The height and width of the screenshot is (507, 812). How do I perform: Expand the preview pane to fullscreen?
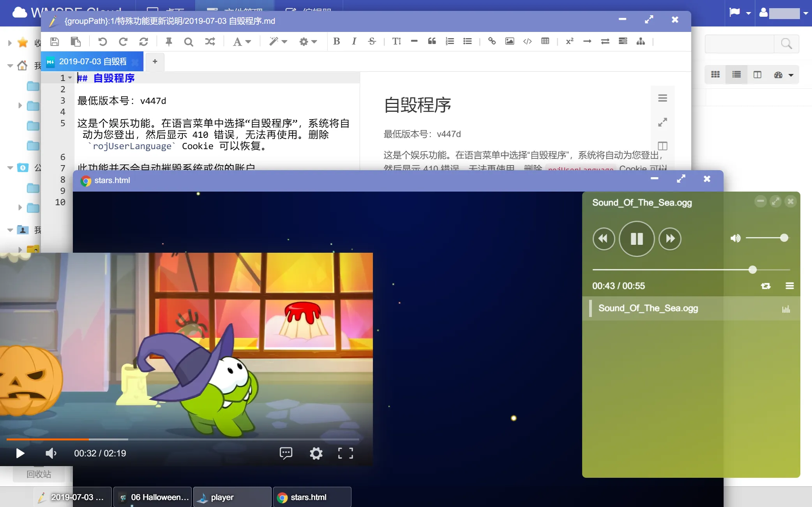pyautogui.click(x=662, y=122)
